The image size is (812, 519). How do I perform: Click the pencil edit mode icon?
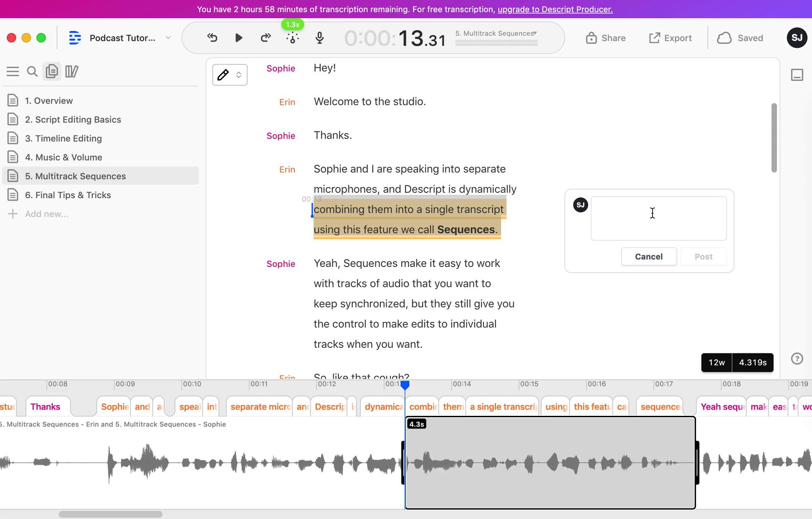[223, 75]
